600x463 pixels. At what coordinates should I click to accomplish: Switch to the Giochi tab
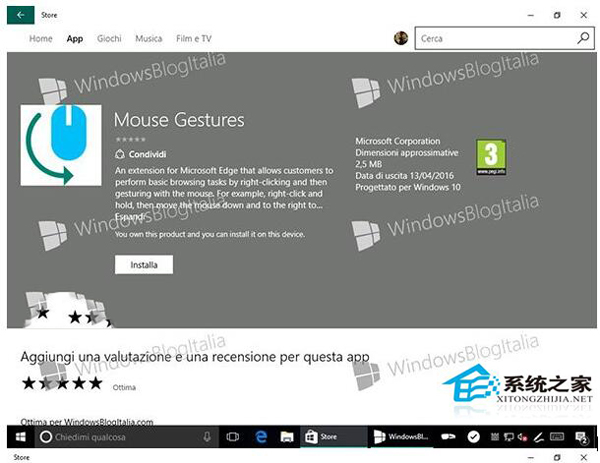(109, 38)
